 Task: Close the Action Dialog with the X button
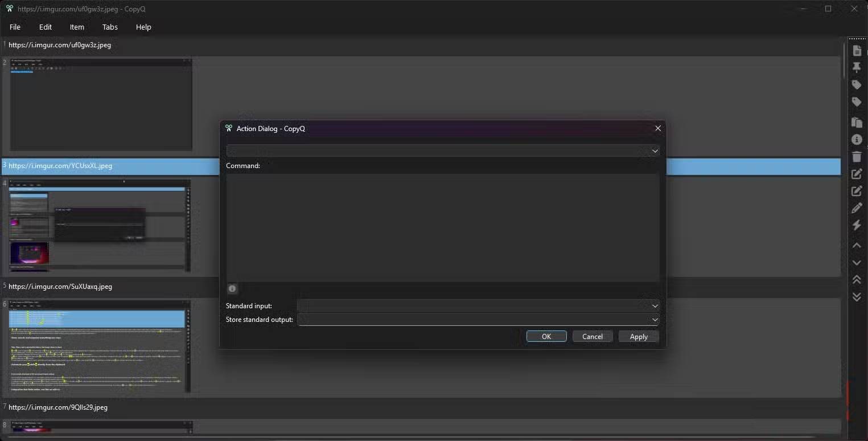pyautogui.click(x=658, y=128)
